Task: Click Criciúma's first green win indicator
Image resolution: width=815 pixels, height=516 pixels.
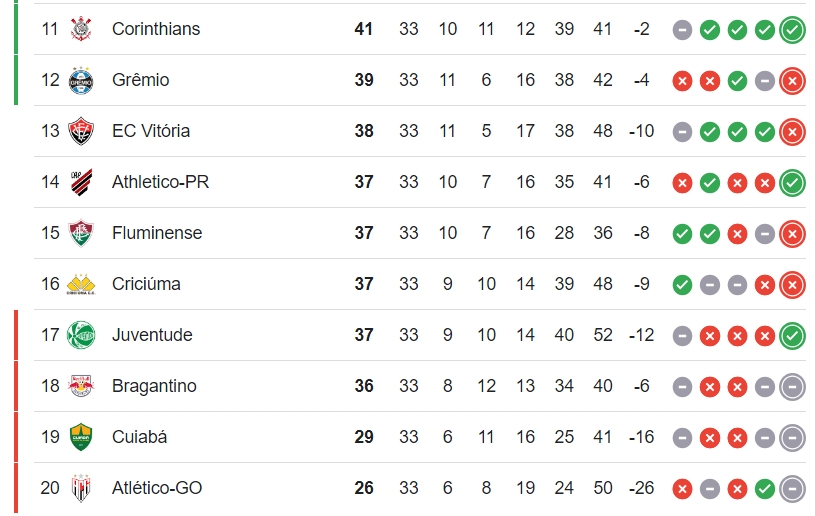Action: (x=682, y=285)
